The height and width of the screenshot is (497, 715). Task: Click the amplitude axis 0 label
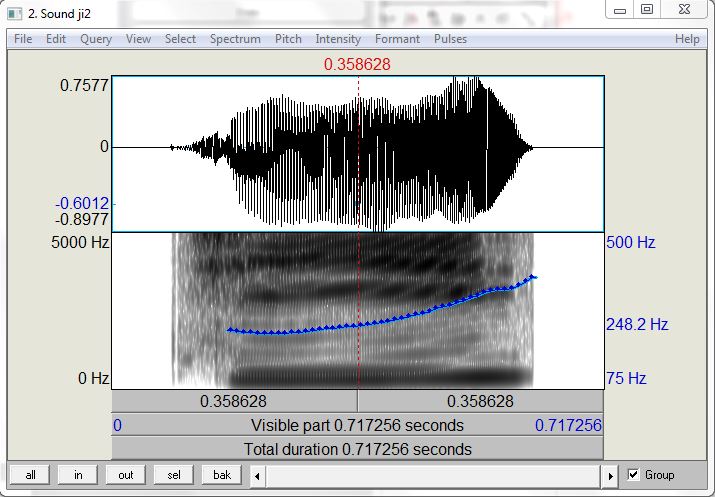pyautogui.click(x=104, y=146)
